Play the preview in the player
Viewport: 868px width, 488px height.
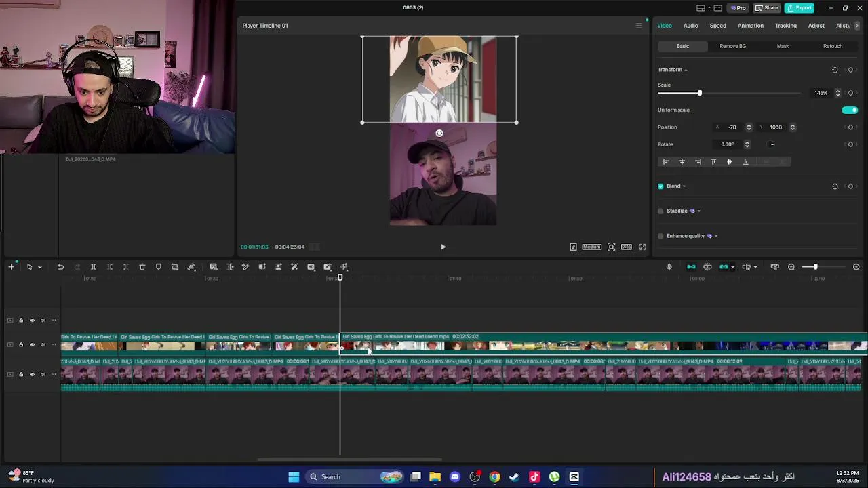click(443, 247)
